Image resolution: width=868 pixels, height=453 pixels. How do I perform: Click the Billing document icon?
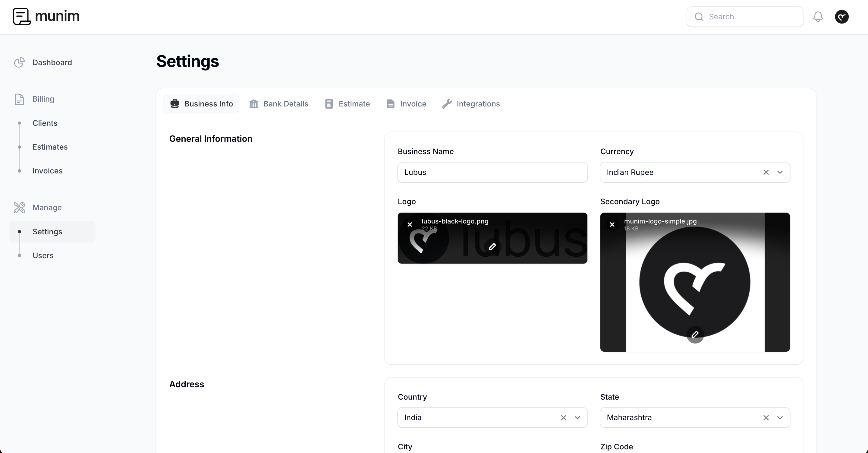[19, 99]
